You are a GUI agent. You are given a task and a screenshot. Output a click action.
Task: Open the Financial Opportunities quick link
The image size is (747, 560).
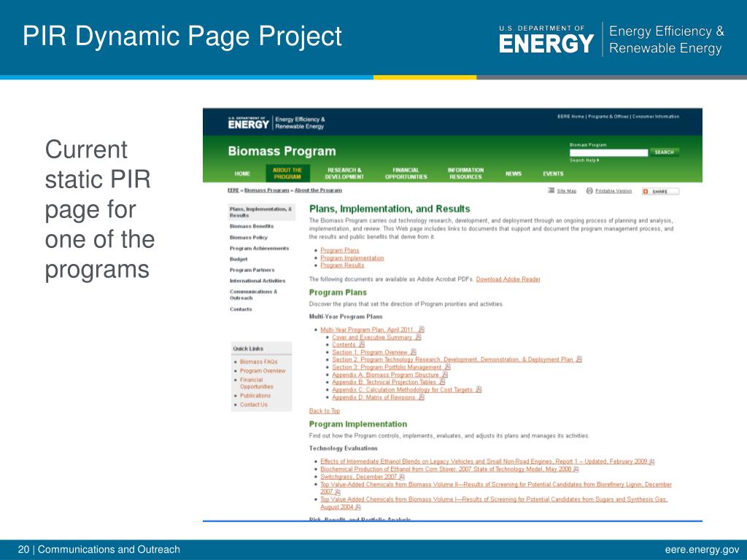(256, 384)
